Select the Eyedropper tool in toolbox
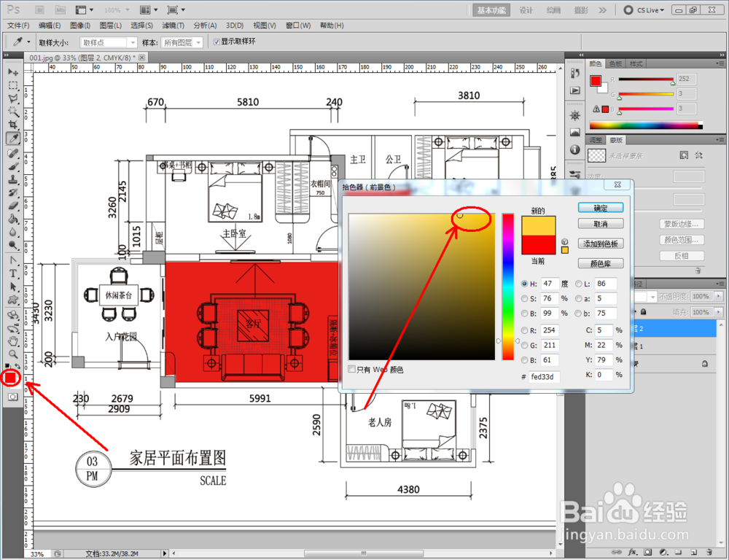Screen dimensions: 729x560 [13, 138]
